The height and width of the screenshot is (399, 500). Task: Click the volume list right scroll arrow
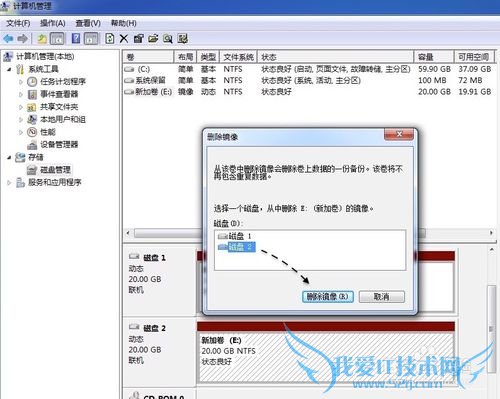click(x=491, y=233)
